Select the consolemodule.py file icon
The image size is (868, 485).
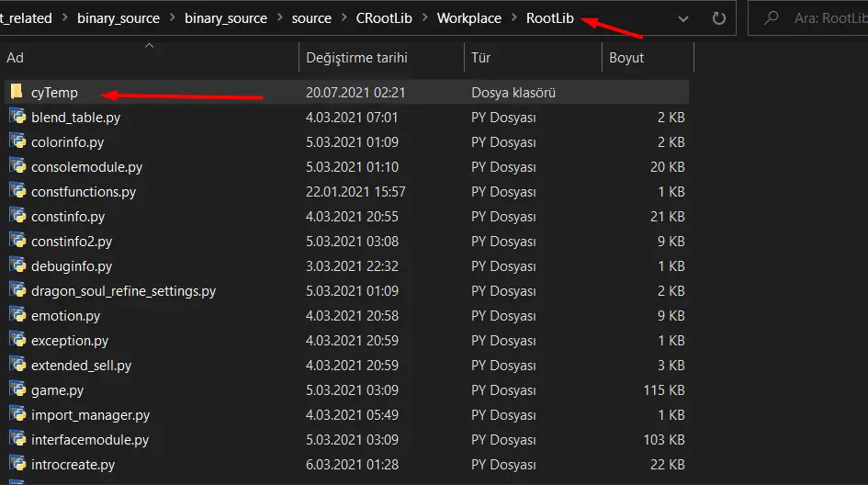(17, 167)
